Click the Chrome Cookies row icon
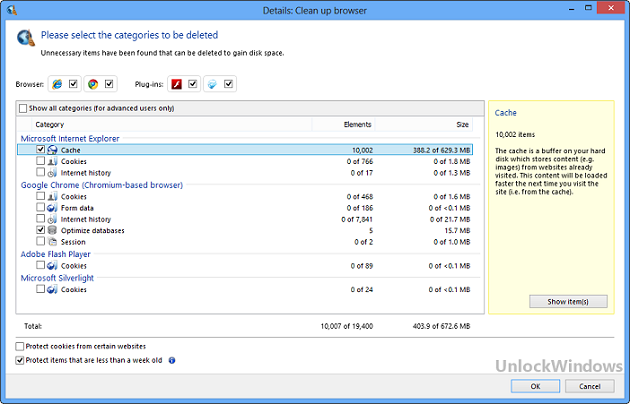The image size is (630, 404). pyautogui.click(x=52, y=197)
